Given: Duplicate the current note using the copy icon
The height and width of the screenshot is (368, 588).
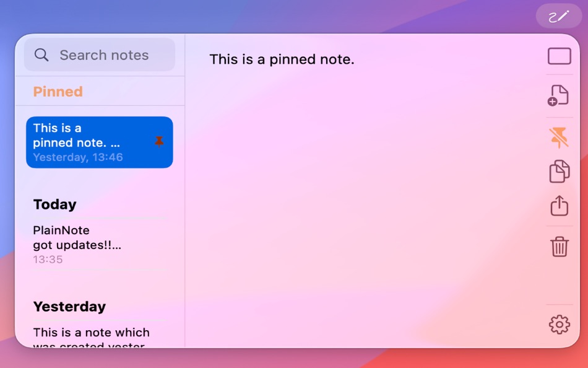Looking at the screenshot, I should tap(559, 171).
